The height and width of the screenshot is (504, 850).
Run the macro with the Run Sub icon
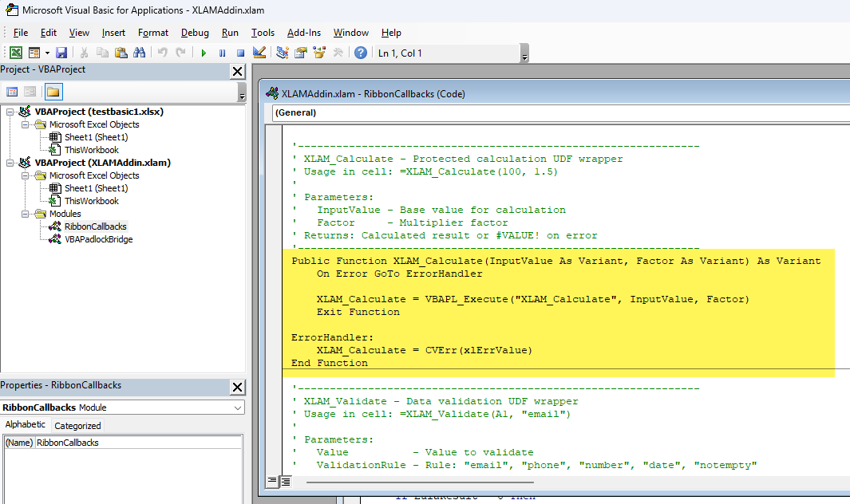click(x=203, y=52)
